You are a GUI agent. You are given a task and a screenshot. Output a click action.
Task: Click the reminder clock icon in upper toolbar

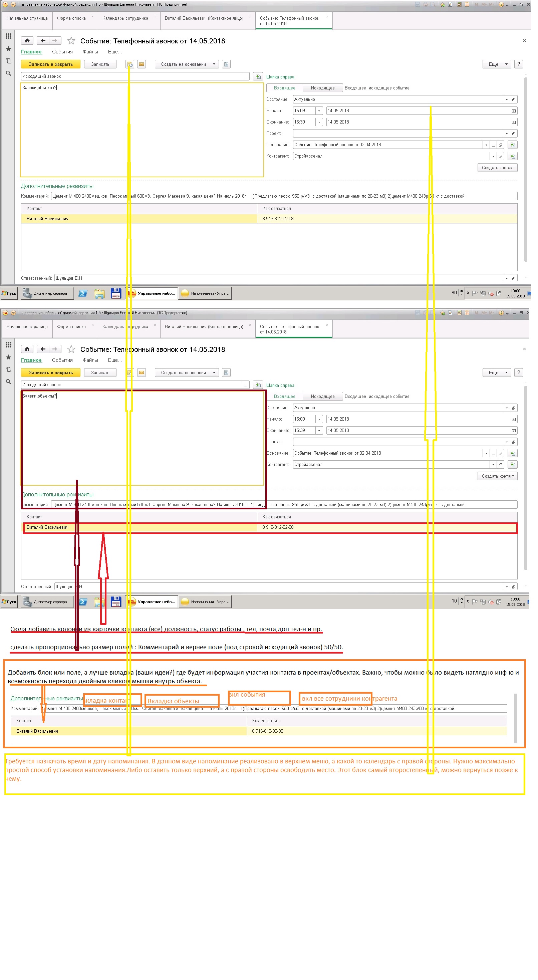130,64
